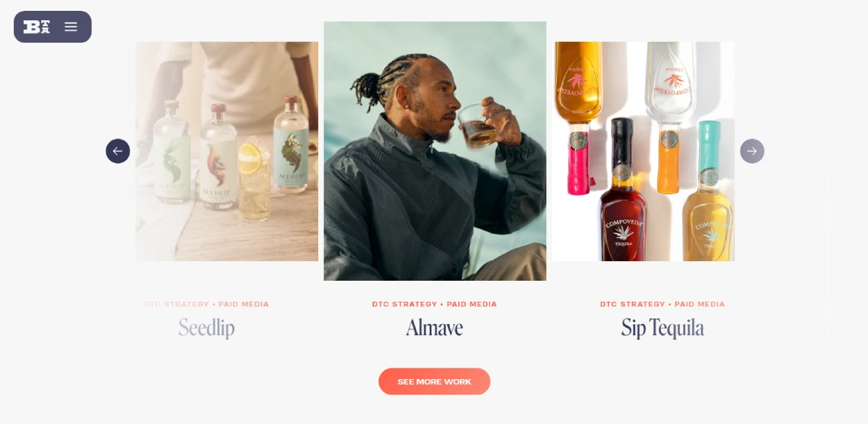Image resolution: width=868 pixels, height=424 pixels.
Task: Click the Almave project title
Action: point(435,328)
